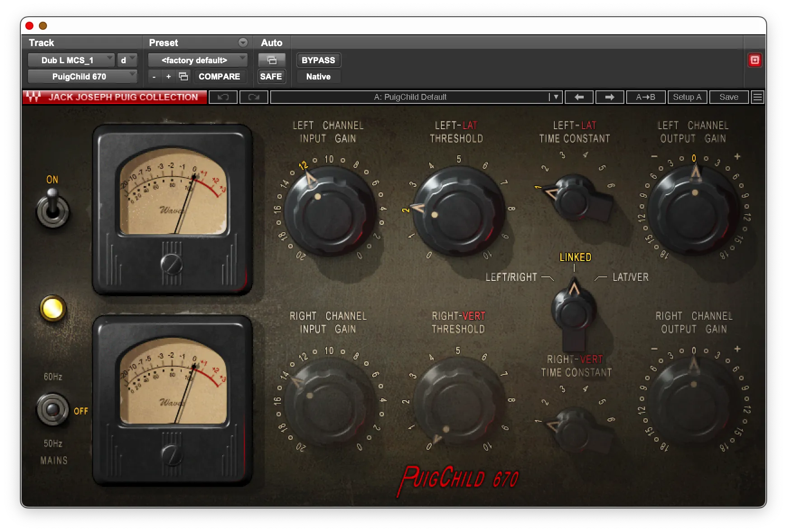This screenshot has width=787, height=532.
Task: Toggle COMPARE settings button
Action: tap(220, 76)
